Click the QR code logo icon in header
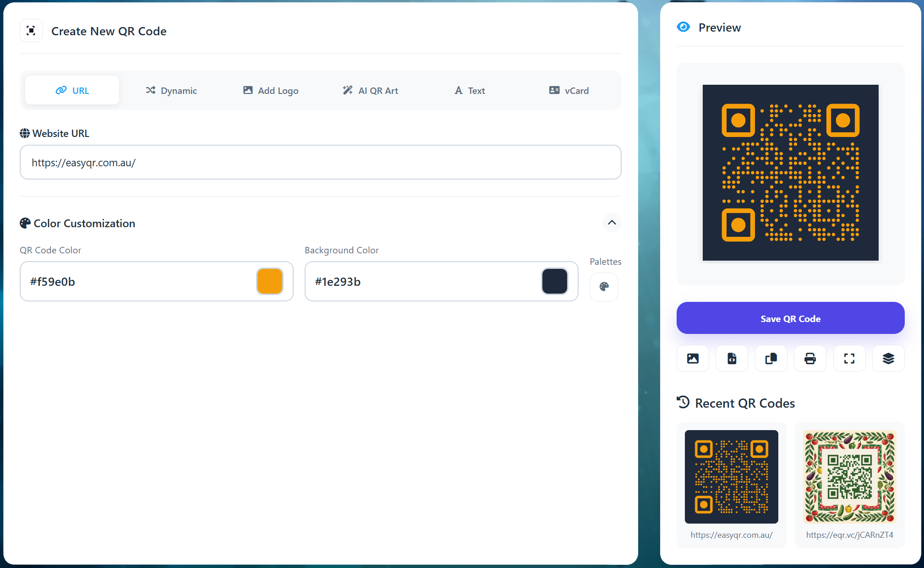Screen dimensions: 924x568 point(31,30)
